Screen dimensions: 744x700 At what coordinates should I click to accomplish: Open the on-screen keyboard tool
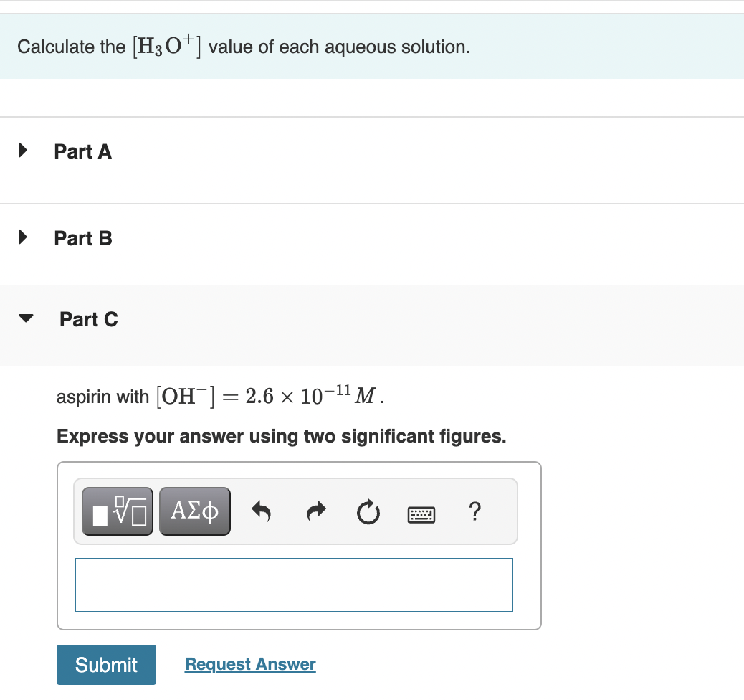point(421,514)
